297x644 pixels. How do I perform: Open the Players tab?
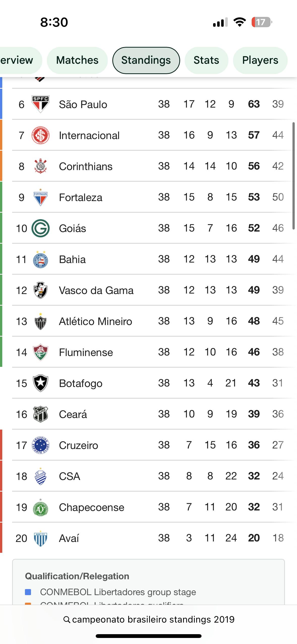(x=260, y=60)
